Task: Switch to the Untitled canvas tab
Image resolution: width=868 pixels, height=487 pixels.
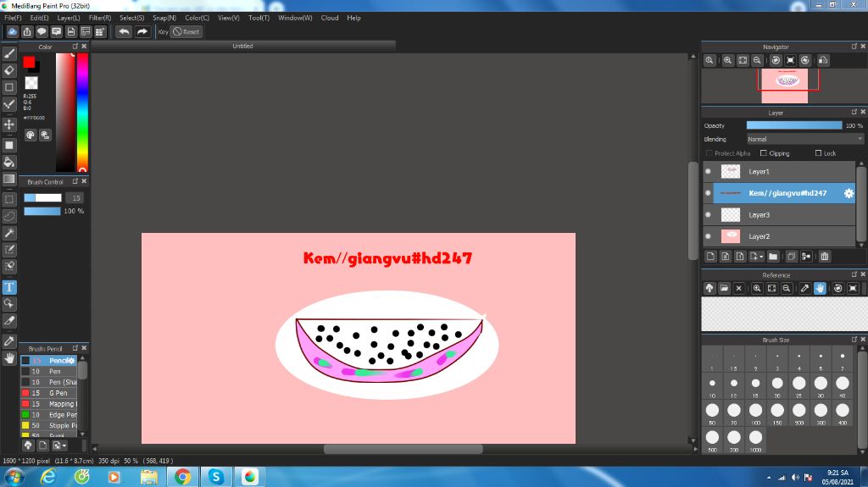Action: pos(242,46)
